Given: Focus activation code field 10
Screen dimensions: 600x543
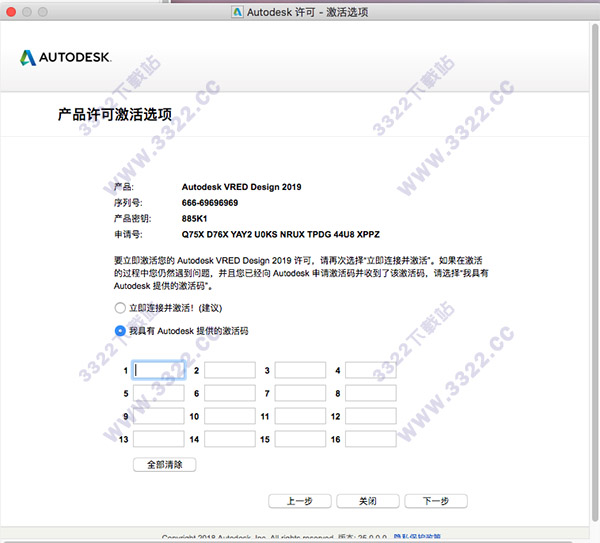Looking at the screenshot, I should coord(230,416).
